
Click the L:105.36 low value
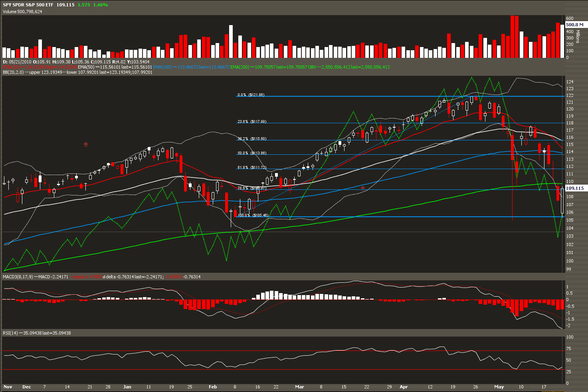pos(81,62)
